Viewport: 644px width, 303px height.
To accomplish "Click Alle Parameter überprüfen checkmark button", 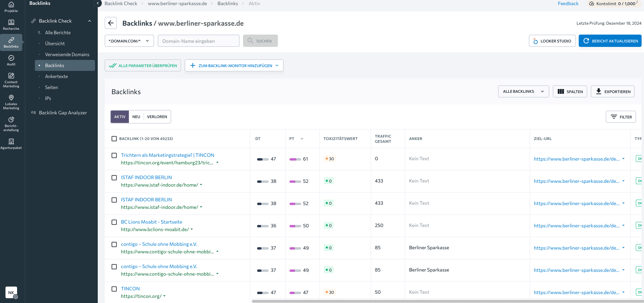I will pyautogui.click(x=143, y=65).
